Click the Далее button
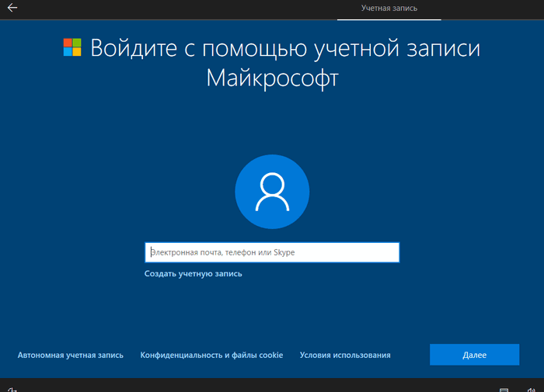 coord(474,355)
